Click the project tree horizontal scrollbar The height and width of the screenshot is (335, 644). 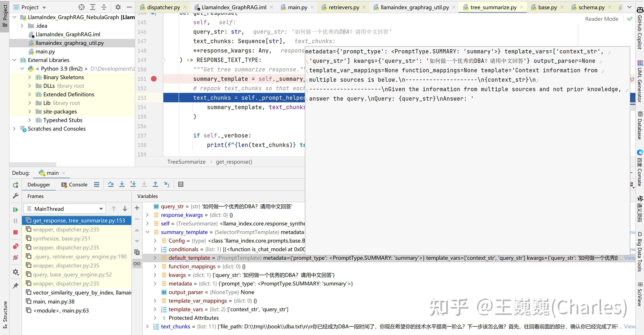[x=32, y=165]
